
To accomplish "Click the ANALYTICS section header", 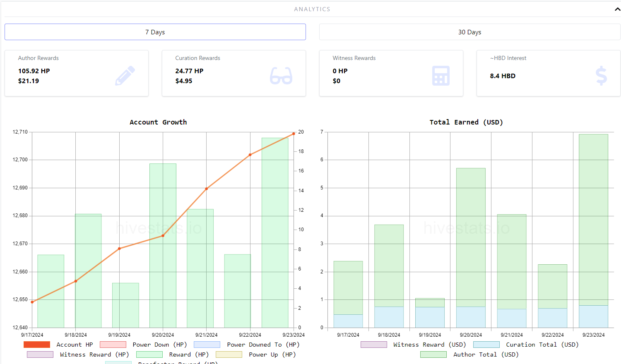I will (x=312, y=9).
